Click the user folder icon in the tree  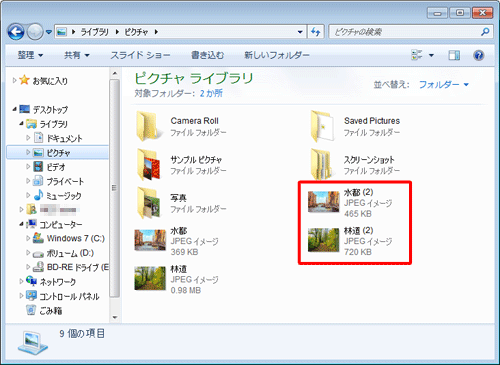(x=32, y=209)
